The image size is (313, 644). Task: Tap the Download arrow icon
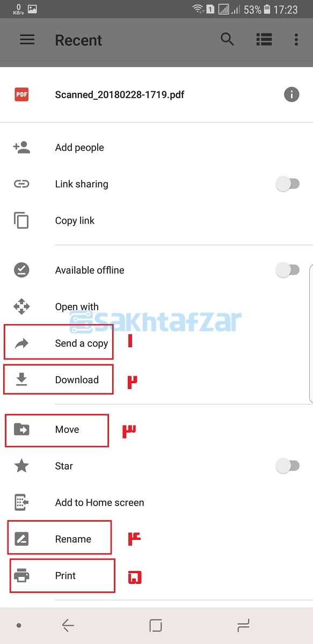pyautogui.click(x=21, y=379)
